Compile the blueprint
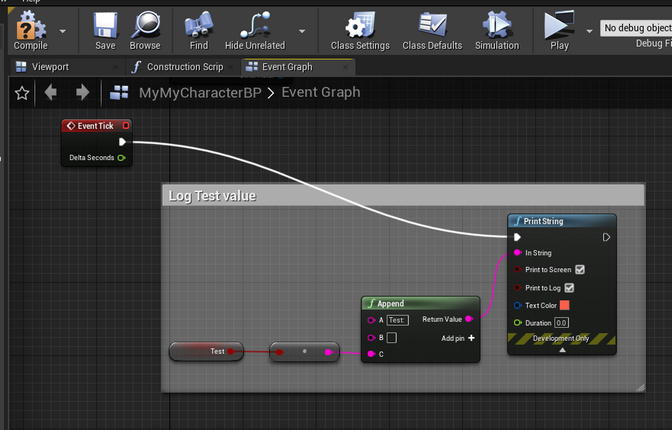Image resolution: width=672 pixels, height=430 pixels. 30,31
